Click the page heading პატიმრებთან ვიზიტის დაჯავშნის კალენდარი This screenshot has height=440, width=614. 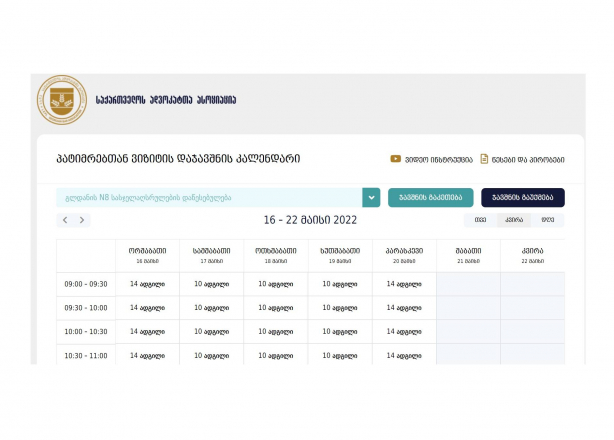(x=178, y=159)
